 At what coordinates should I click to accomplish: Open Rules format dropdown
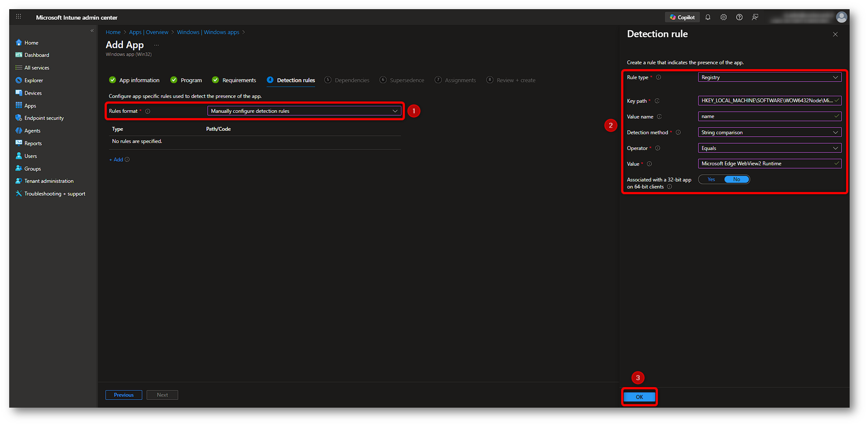point(304,111)
